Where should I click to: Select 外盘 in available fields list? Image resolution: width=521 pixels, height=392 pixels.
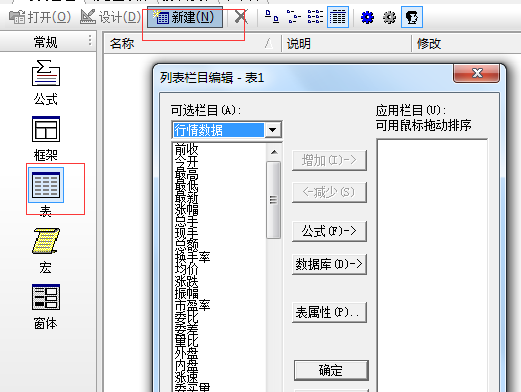coord(187,354)
